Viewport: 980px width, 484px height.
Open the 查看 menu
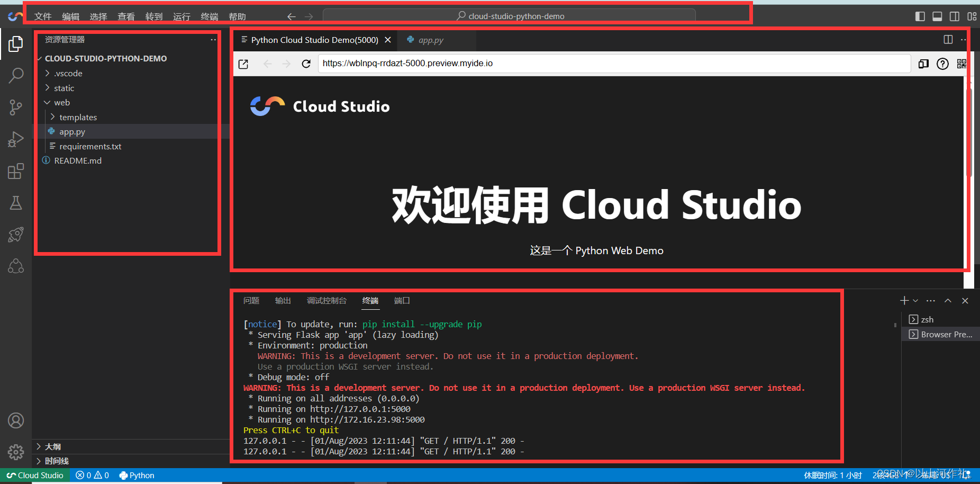click(126, 16)
